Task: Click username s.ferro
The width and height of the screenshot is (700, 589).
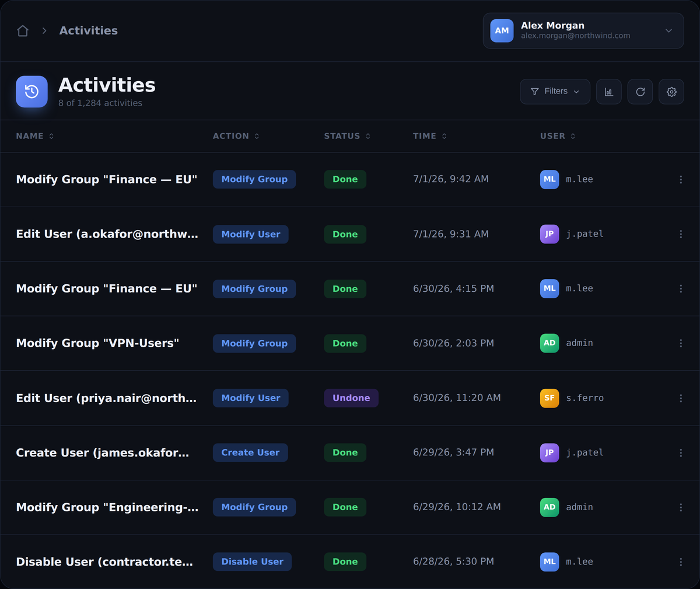Action: pos(584,398)
